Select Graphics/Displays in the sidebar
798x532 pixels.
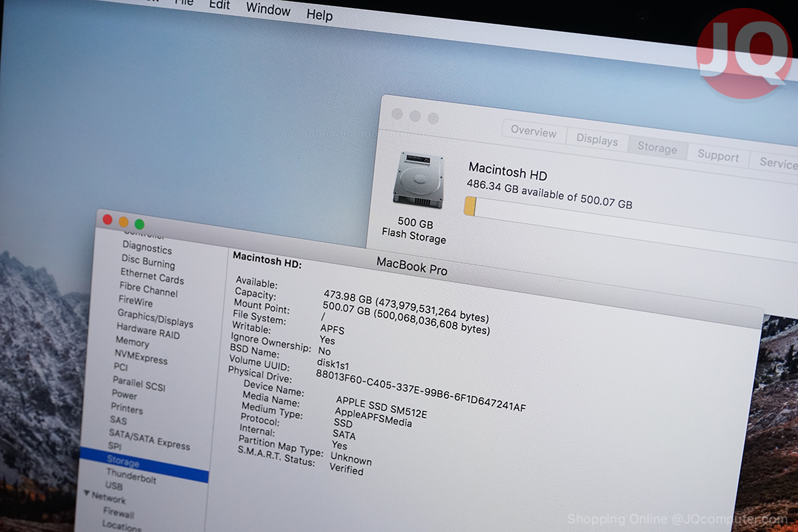click(156, 318)
